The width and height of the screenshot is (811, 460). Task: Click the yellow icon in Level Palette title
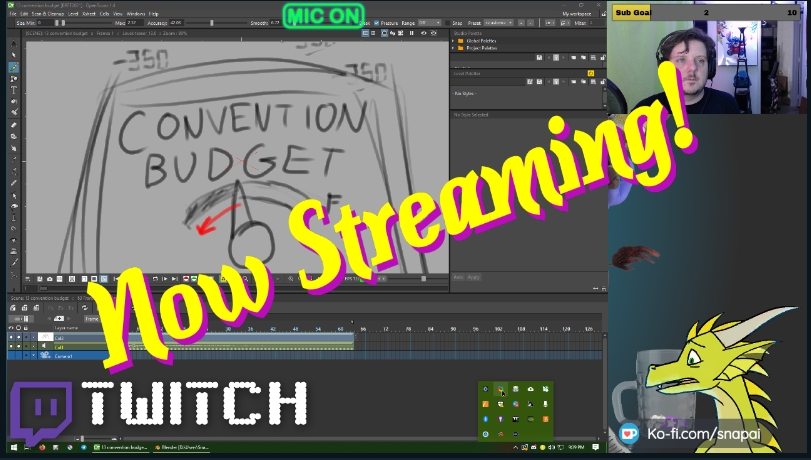tap(591, 73)
